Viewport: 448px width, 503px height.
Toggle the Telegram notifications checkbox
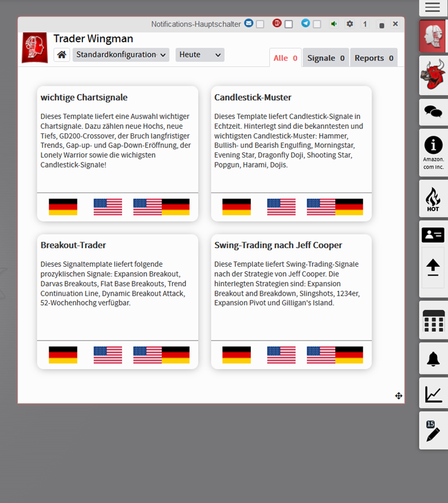(317, 24)
